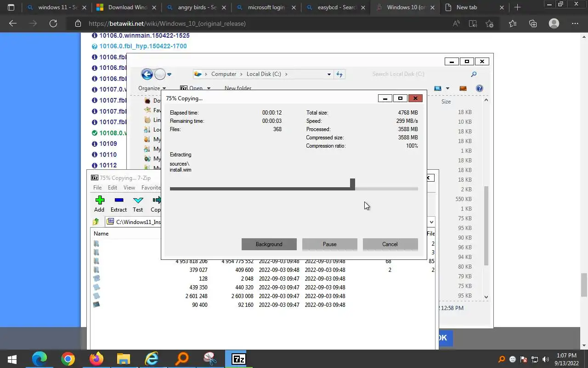This screenshot has width=588, height=368.
Task: Go up one folder in 7-Zip
Action: [x=96, y=222]
